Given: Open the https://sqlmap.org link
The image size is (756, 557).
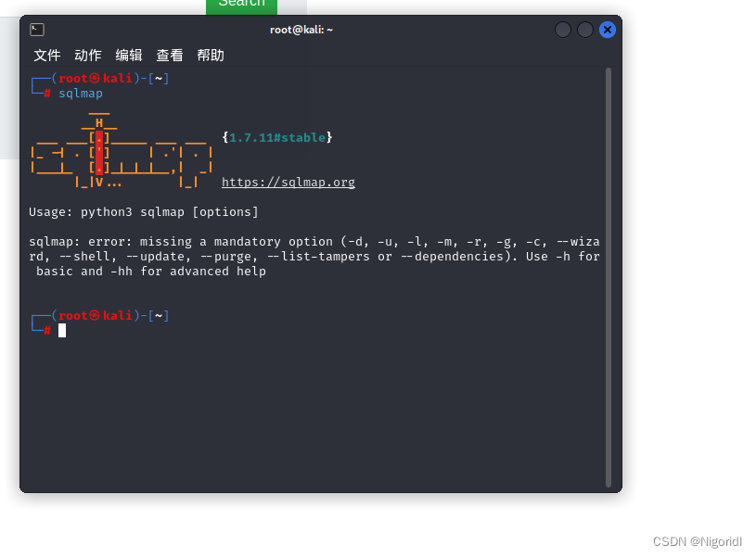Looking at the screenshot, I should [x=288, y=183].
